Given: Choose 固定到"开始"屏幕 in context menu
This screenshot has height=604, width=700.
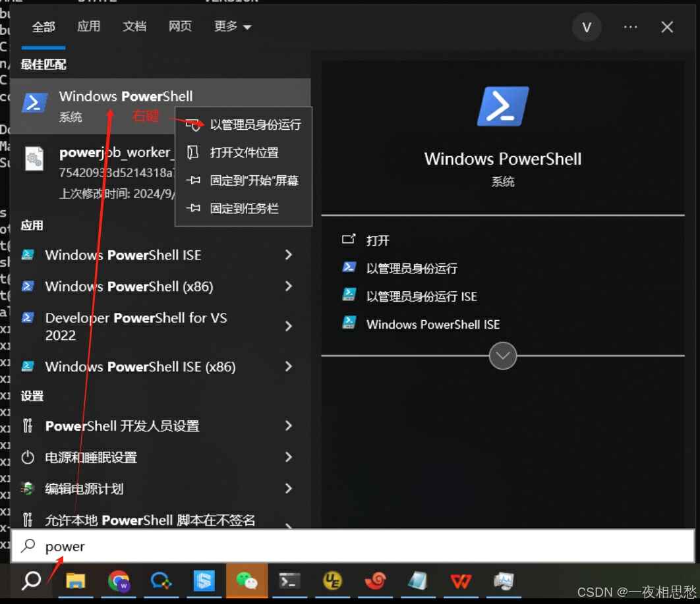Looking at the screenshot, I should pos(243,180).
